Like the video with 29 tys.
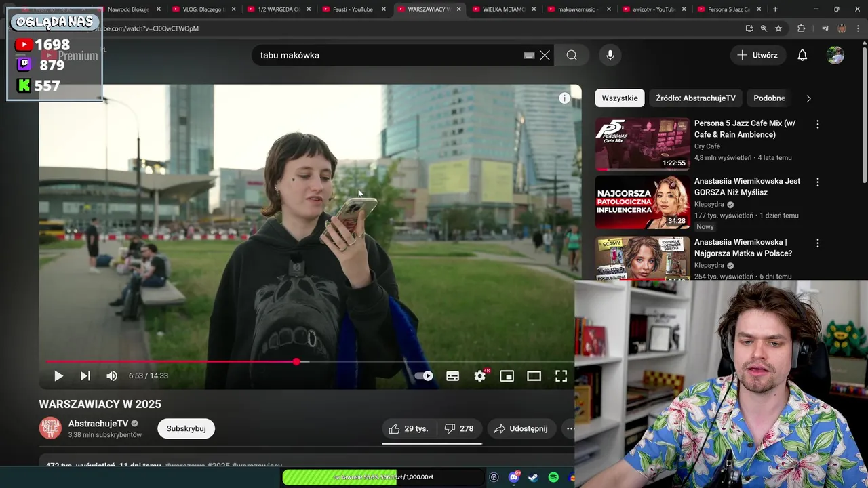868x488 pixels. coord(408,428)
